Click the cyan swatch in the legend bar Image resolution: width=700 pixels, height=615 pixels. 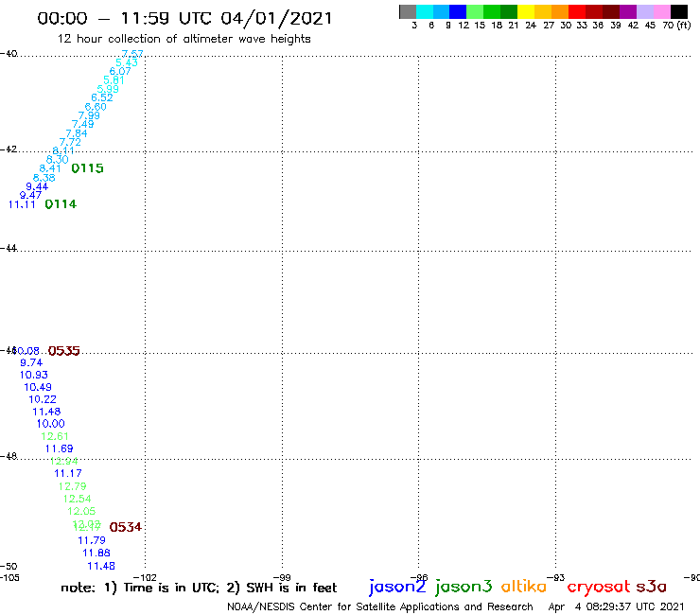tap(425, 11)
